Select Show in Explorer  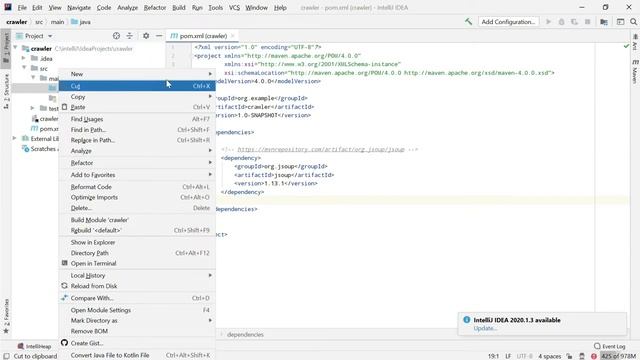[x=137, y=242]
